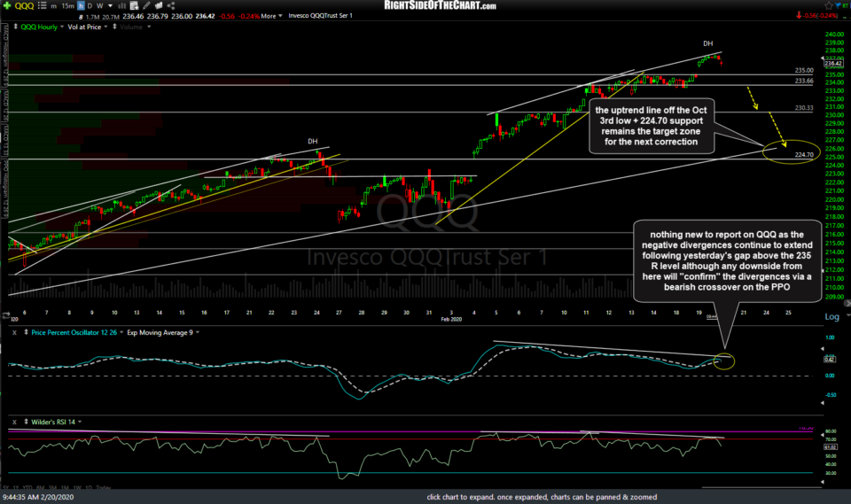Expand the More quote details dropdown

(x=271, y=16)
